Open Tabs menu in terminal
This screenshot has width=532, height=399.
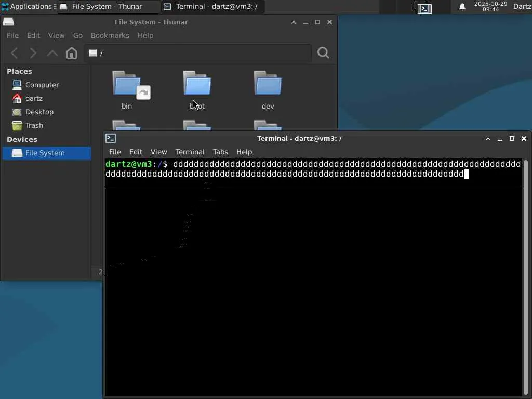[220, 152]
